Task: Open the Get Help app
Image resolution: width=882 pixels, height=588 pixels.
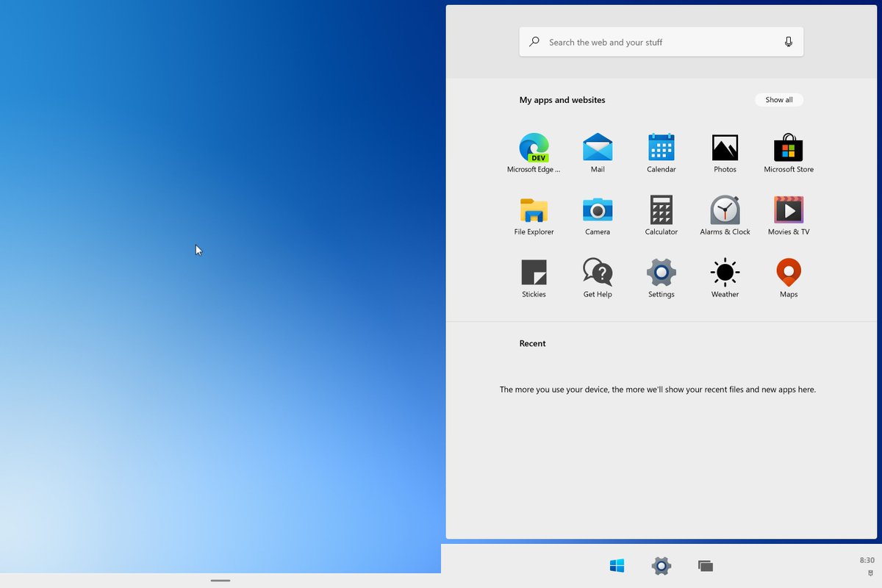Action: click(x=597, y=273)
